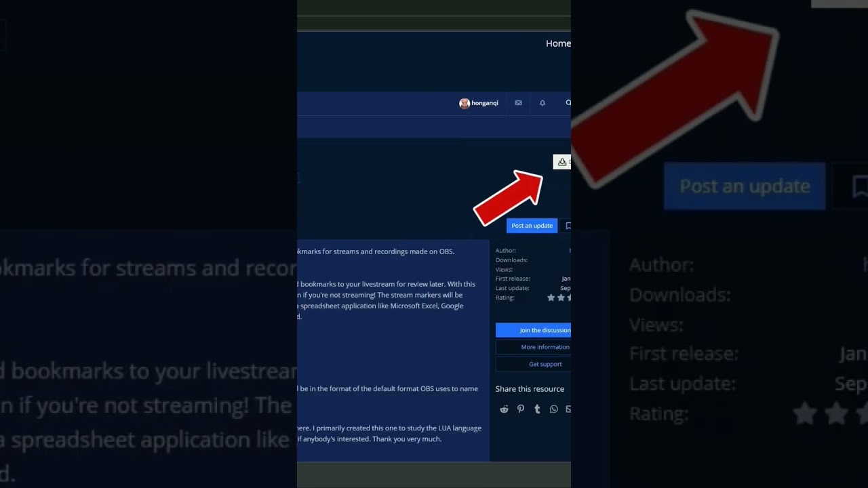868x488 pixels.
Task: Click the 'Rating:' label
Action: [505, 298]
